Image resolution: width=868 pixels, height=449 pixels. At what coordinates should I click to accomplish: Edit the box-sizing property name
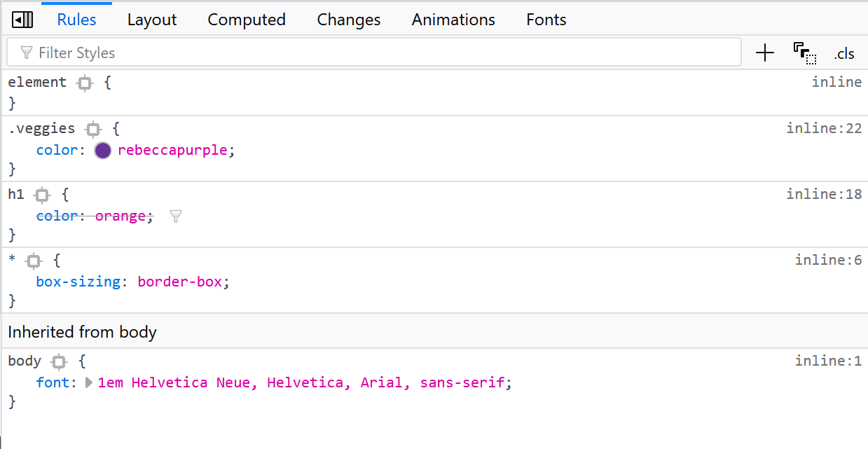coord(78,282)
